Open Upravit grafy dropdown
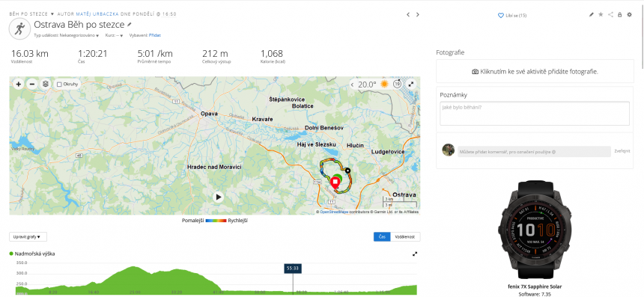Screen dimensions: 644x297 coord(28,236)
